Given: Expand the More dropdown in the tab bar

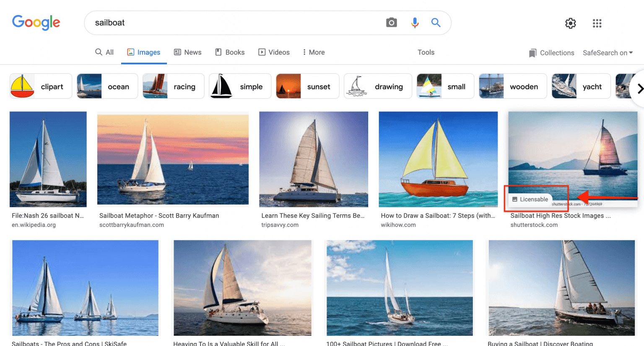Looking at the screenshot, I should click(x=314, y=52).
